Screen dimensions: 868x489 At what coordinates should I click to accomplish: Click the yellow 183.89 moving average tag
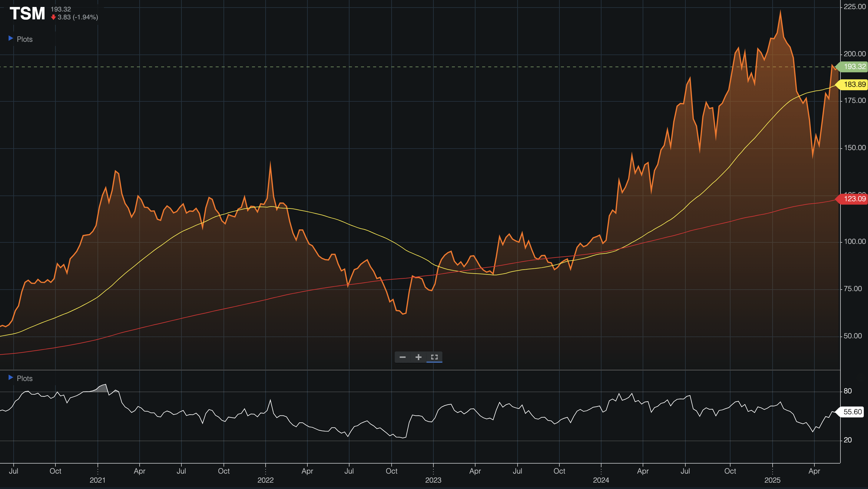854,84
